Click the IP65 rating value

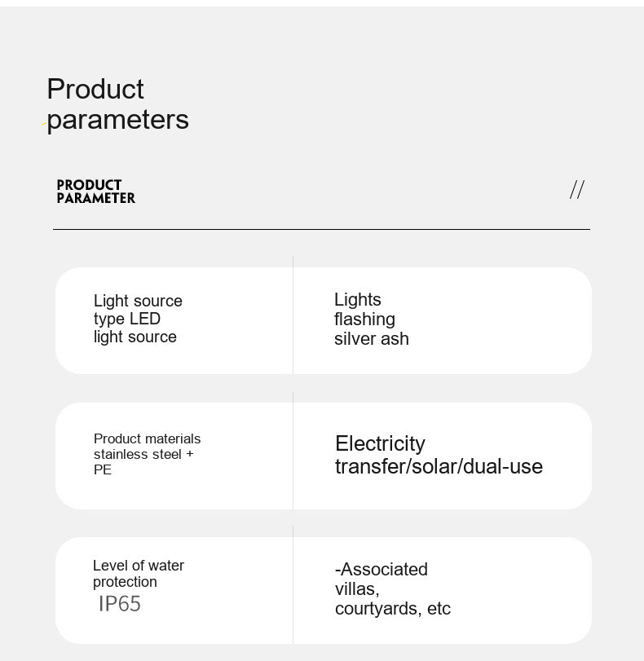pyautogui.click(x=120, y=604)
